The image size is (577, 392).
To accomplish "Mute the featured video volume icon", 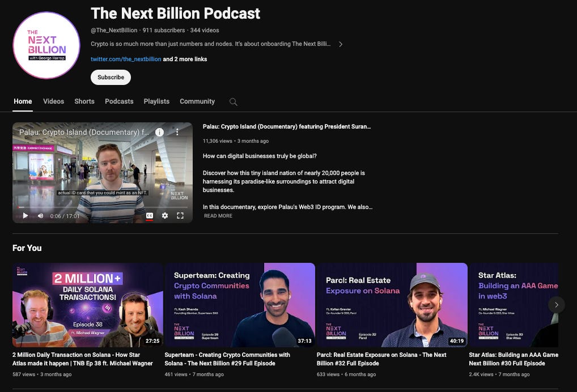I will [x=40, y=215].
